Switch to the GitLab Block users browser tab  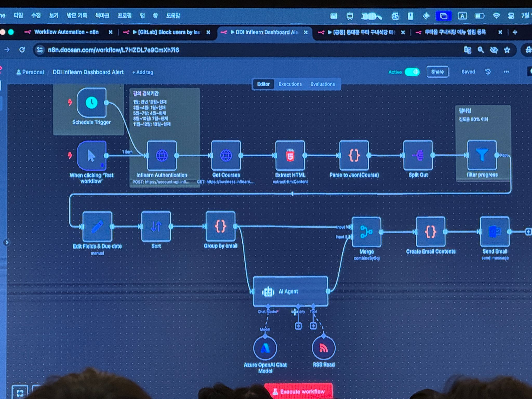coord(166,32)
